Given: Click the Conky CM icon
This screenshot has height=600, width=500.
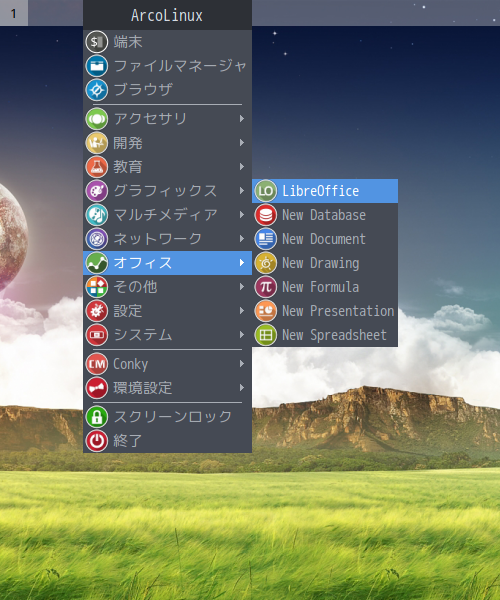Looking at the screenshot, I should (x=96, y=364).
